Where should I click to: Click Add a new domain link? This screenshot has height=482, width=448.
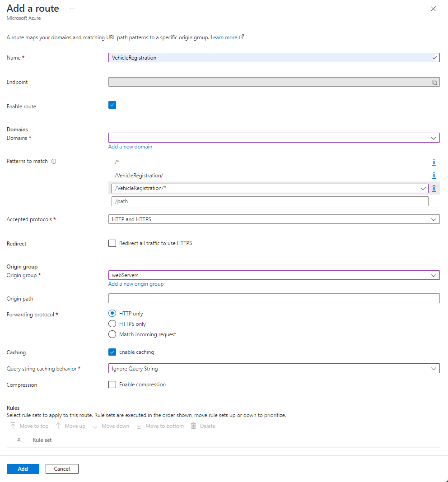click(x=130, y=147)
